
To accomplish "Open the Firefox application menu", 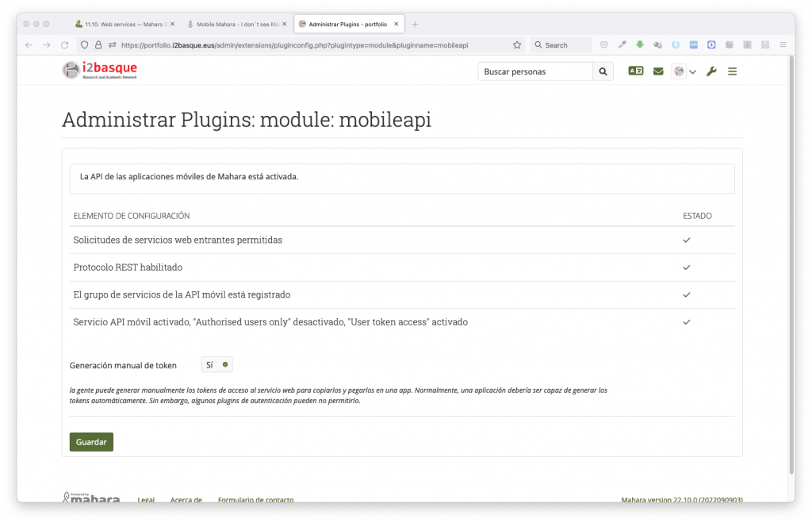I will pos(783,45).
